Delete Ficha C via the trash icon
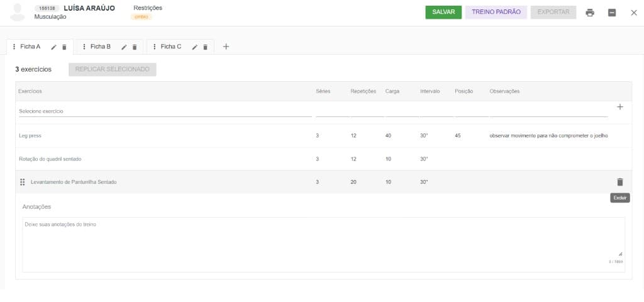The width and height of the screenshot is (644, 302). (206, 47)
